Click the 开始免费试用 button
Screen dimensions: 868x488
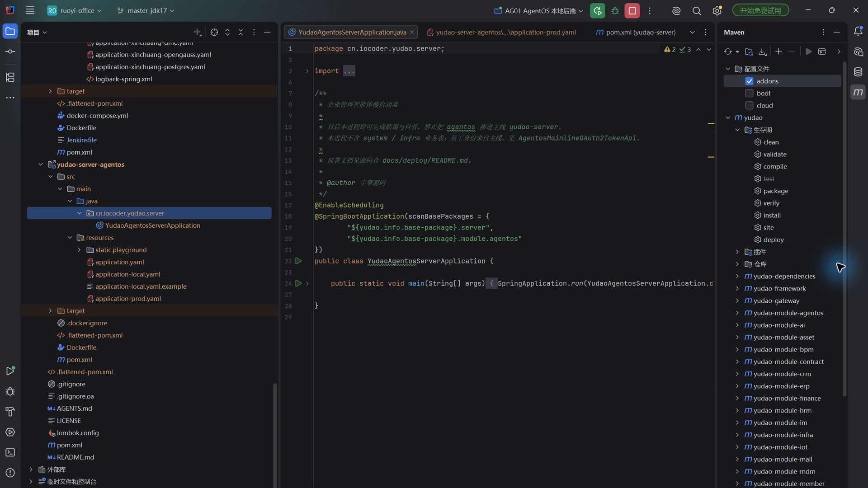(760, 10)
